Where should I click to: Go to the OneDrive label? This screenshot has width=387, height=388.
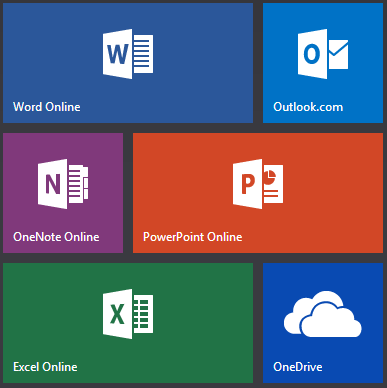298,367
